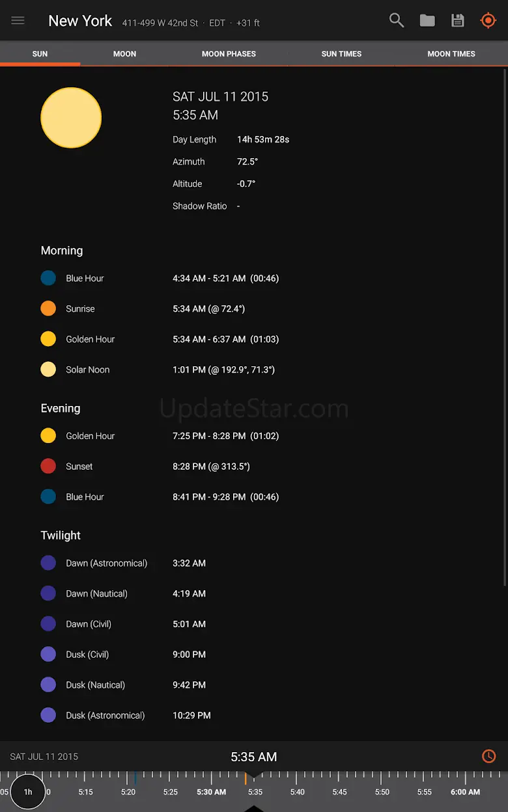This screenshot has width=508, height=812.
Task: Click the SAT JUL 11 2015 date in bottom bar
Action: [44, 757]
